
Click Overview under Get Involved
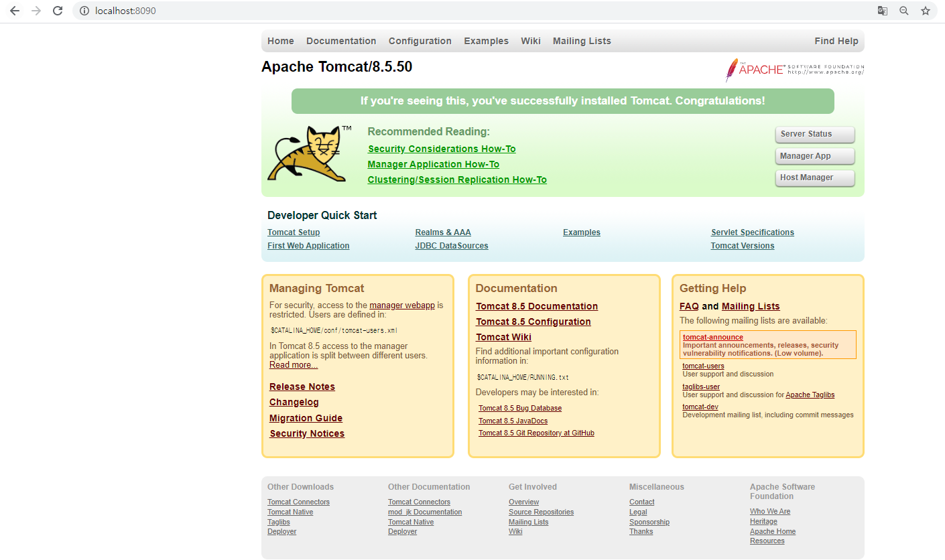click(523, 502)
